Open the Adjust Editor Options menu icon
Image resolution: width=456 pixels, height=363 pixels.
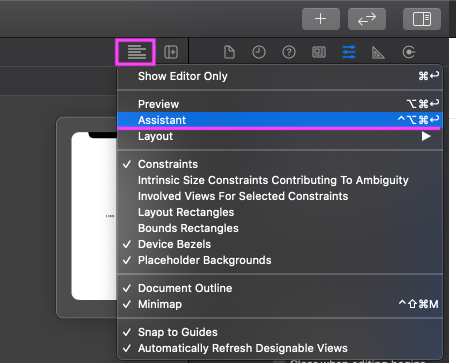pyautogui.click(x=137, y=52)
